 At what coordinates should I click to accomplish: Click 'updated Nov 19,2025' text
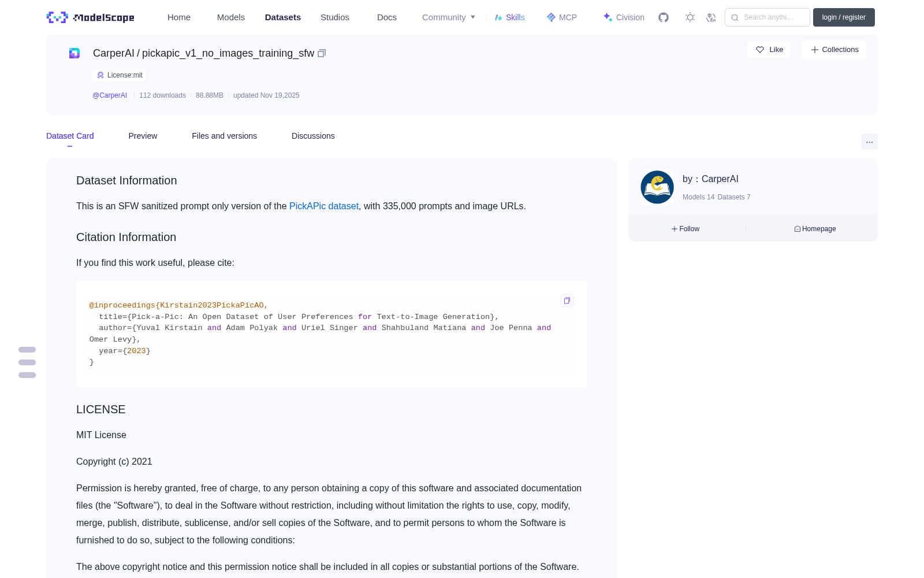266,95
